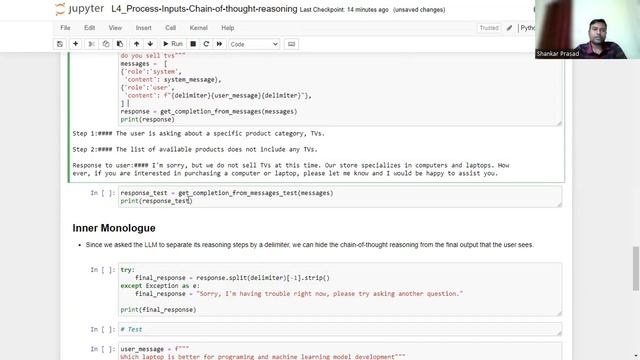Click the page vertical scrollbar thumb

point(636,269)
